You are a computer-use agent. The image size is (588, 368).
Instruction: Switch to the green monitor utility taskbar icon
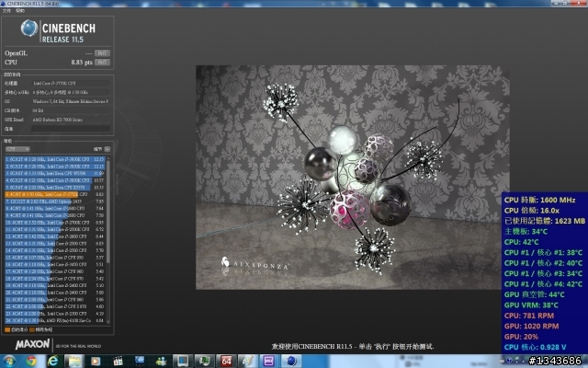pyautogui.click(x=204, y=362)
